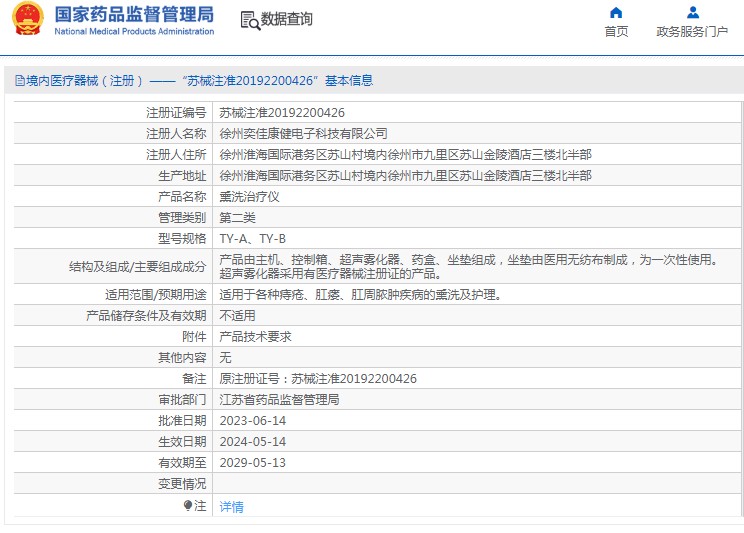Click the 备注 original registration number text
Screen dimensions: 744x533
(x=318, y=378)
